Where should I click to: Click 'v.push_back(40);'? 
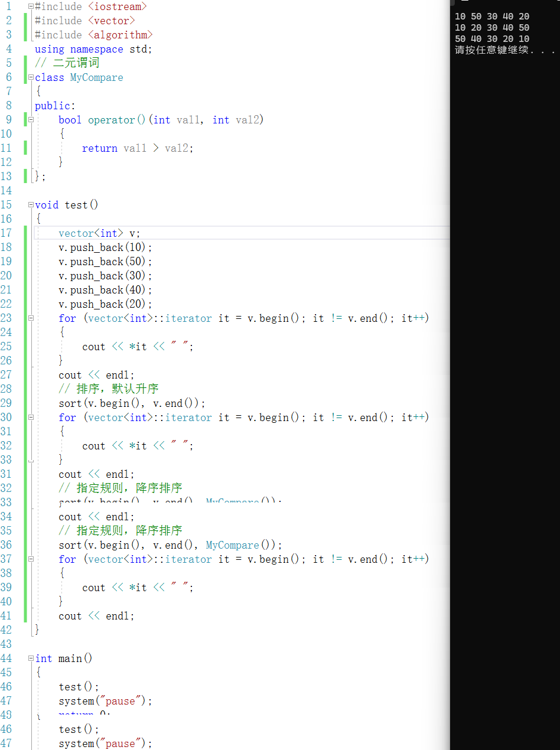105,290
